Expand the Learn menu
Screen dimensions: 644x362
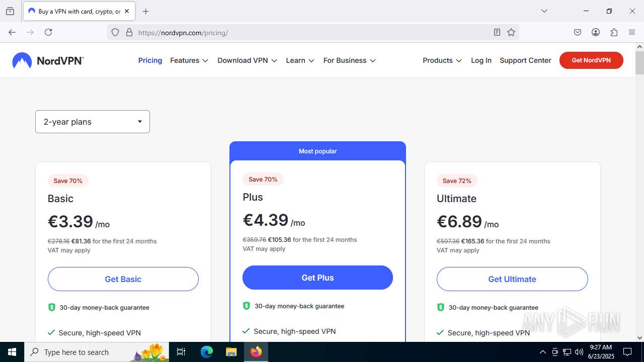click(300, 60)
